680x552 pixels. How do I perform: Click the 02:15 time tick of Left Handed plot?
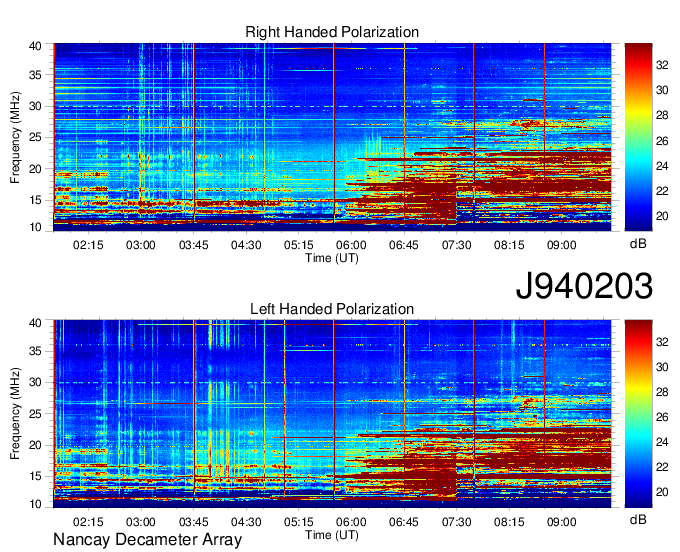pos(88,522)
